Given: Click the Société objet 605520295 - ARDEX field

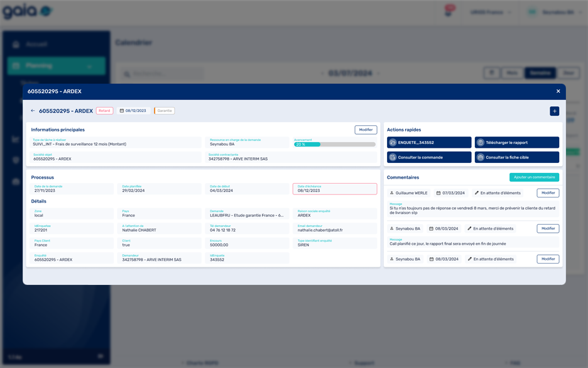Looking at the screenshot, I should point(116,157).
